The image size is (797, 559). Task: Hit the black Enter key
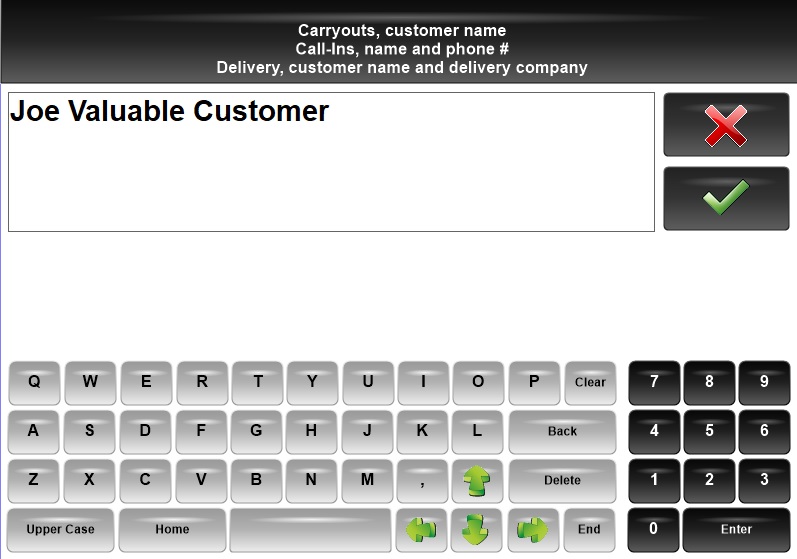[737, 530]
